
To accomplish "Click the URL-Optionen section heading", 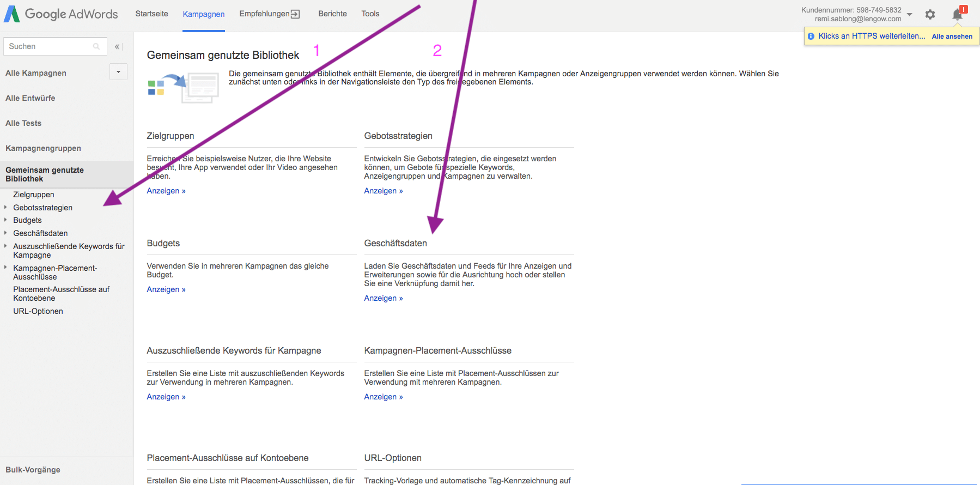I will click(x=393, y=458).
